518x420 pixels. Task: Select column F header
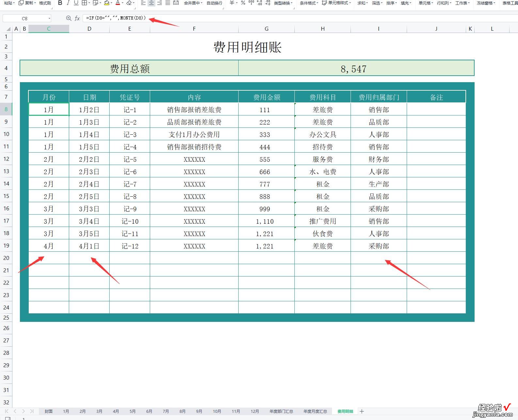(x=194, y=29)
